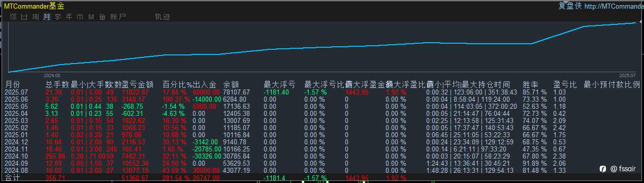
Task: Click balance value 53629.53
Action: tap(237, 163)
